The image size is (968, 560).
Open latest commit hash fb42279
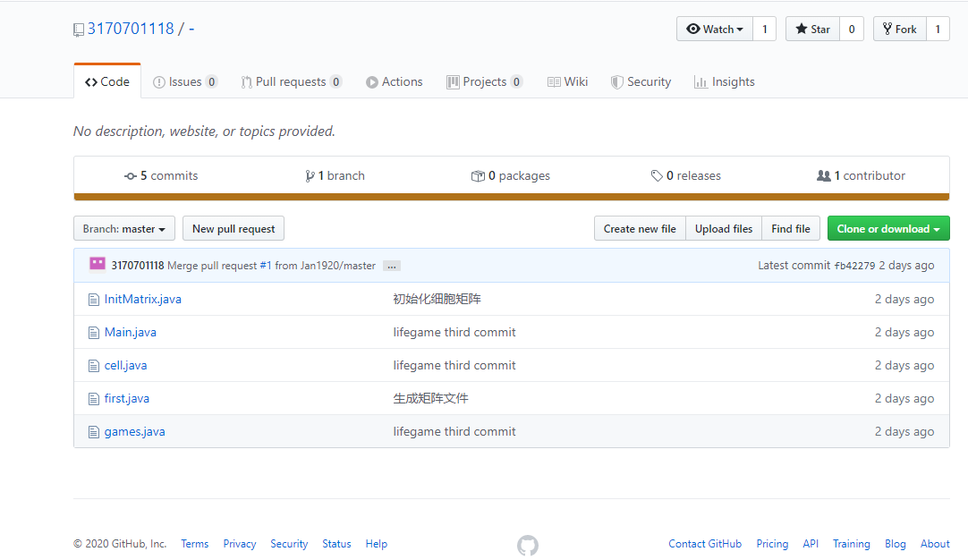(x=854, y=266)
